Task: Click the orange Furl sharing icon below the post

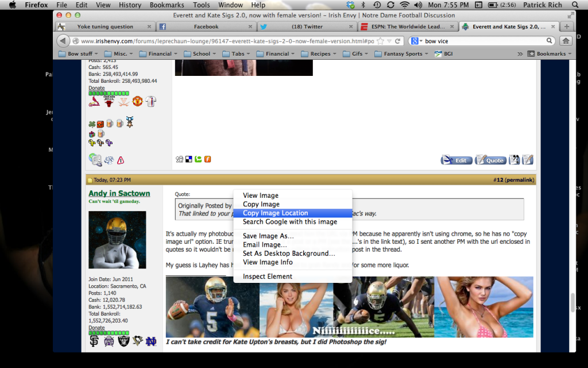Action: point(207,159)
